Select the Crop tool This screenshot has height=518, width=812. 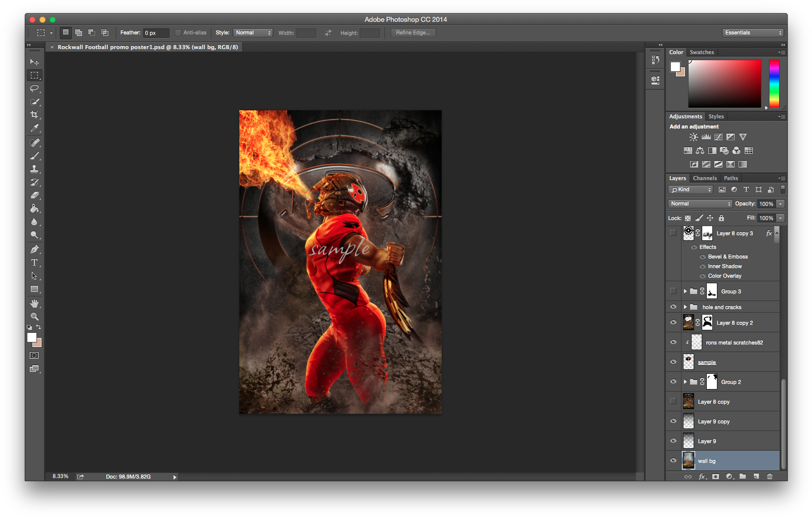[34, 115]
